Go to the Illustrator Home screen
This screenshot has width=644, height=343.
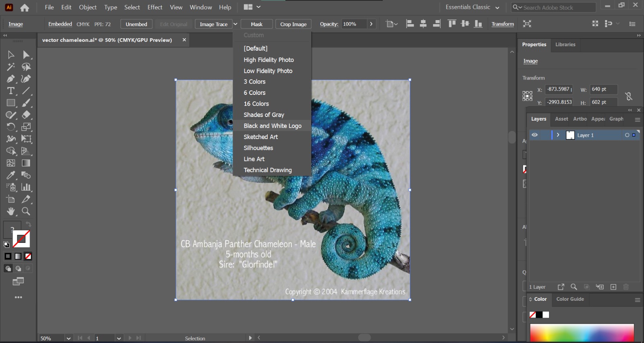25,8
